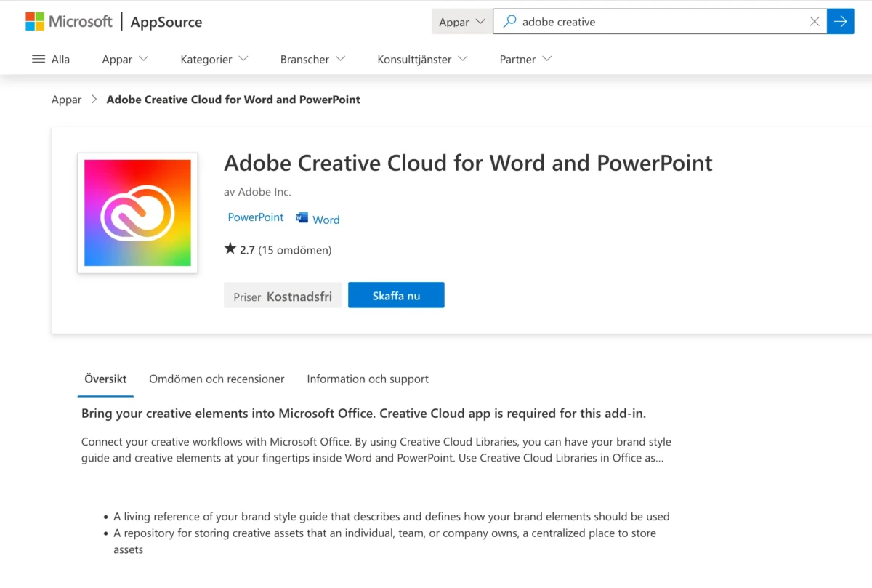
Task: Switch to Omdömen och recensioner tab
Action: pos(217,379)
